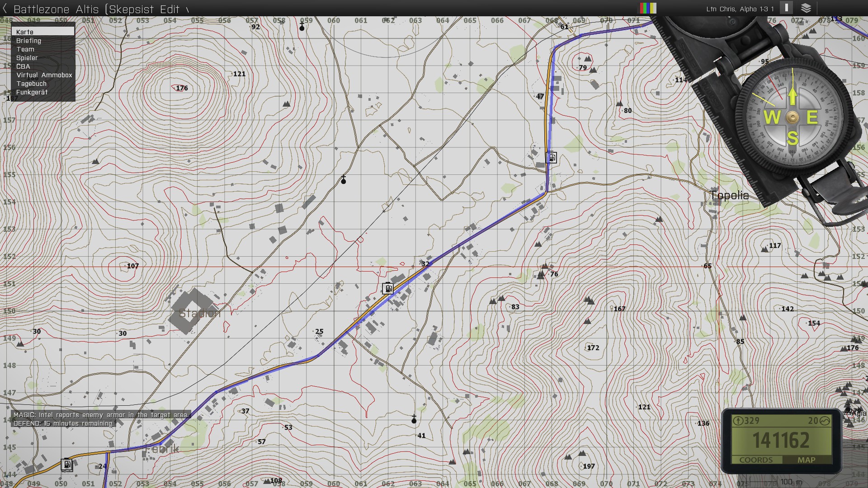Click height marker 79
Image resolution: width=868 pixels, height=488 pixels.
(x=583, y=68)
